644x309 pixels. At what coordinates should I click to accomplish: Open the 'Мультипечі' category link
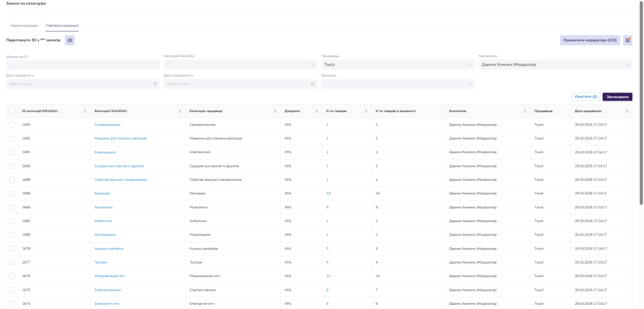[x=103, y=207]
